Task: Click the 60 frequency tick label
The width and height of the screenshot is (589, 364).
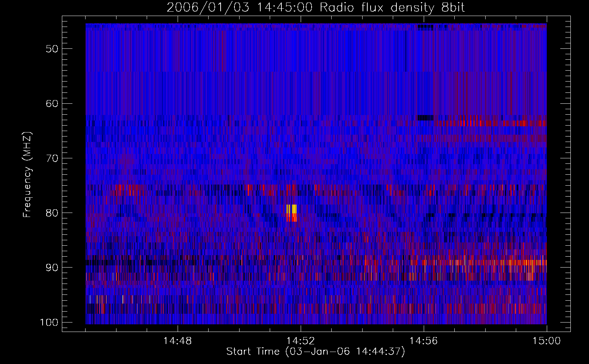Action: (x=52, y=103)
